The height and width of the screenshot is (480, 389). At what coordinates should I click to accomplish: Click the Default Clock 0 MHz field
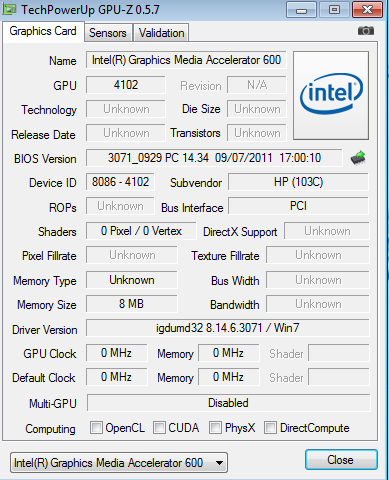(116, 377)
